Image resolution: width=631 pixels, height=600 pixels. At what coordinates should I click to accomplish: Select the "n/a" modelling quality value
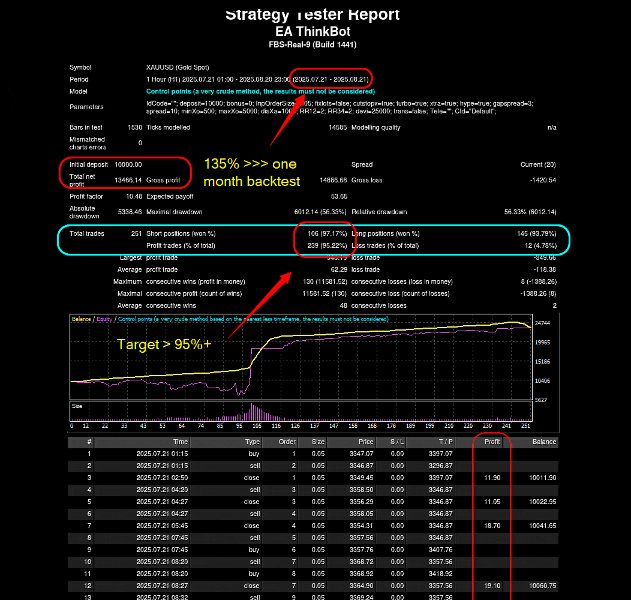coord(552,128)
